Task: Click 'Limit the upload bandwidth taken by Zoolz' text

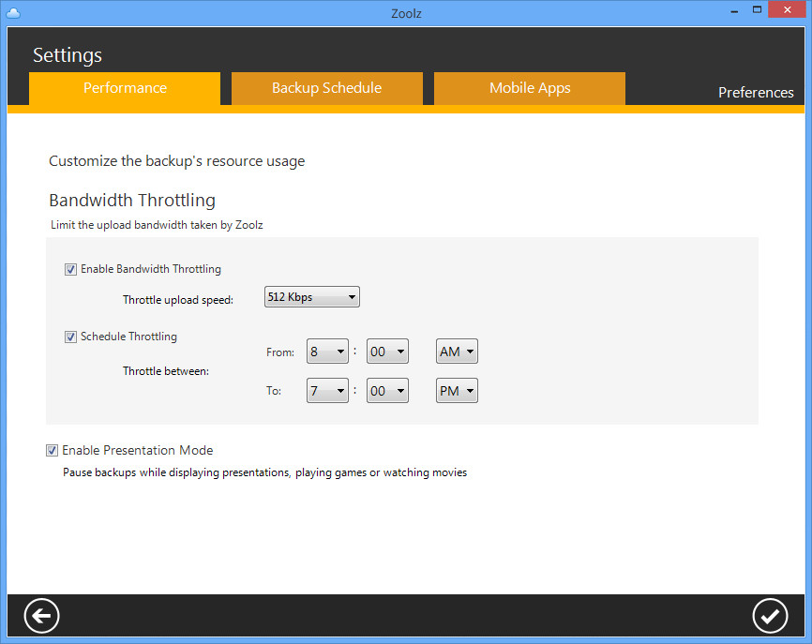Action: [x=157, y=225]
